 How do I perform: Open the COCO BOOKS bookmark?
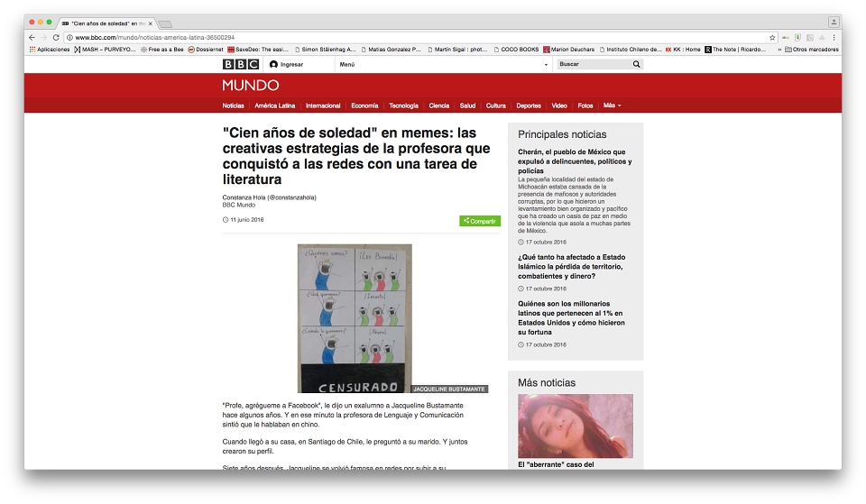pos(516,50)
